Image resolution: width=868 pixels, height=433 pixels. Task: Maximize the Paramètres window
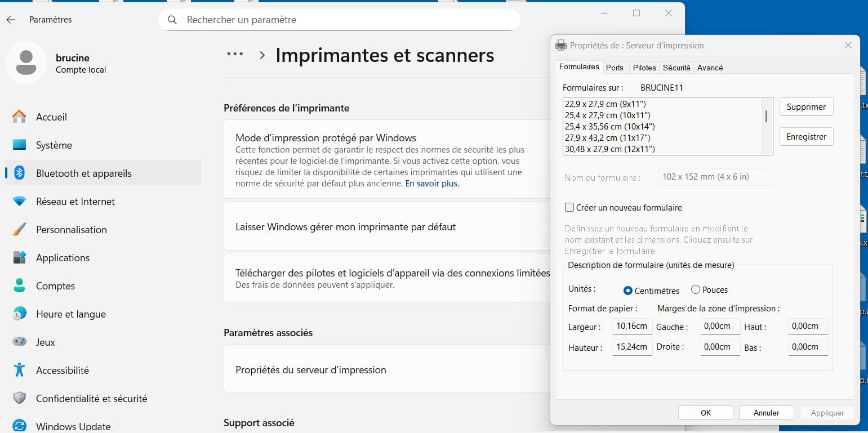[x=636, y=13]
